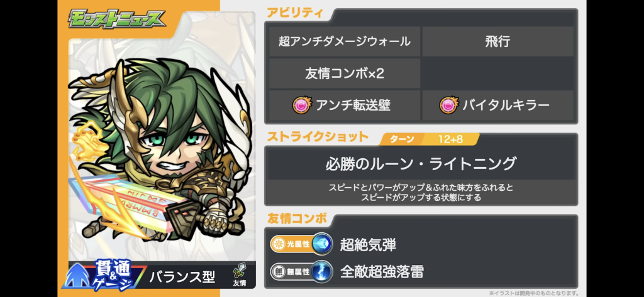Click the 必勝のルーン・ライトニング strike shot name

(421, 164)
